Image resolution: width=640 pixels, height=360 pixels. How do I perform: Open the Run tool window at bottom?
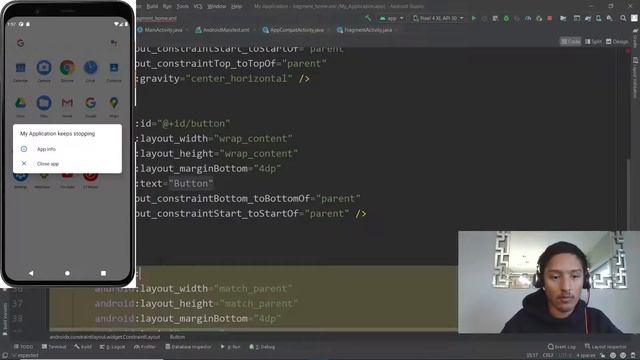click(231, 347)
